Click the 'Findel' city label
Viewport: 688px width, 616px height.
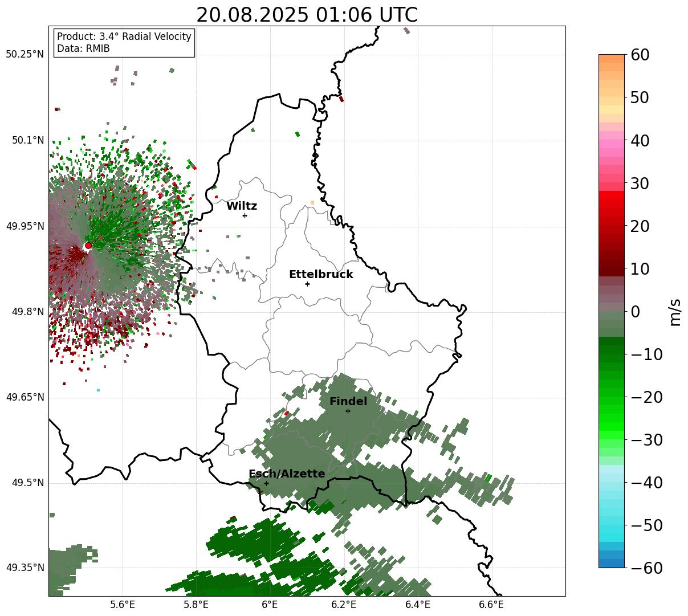tap(348, 401)
